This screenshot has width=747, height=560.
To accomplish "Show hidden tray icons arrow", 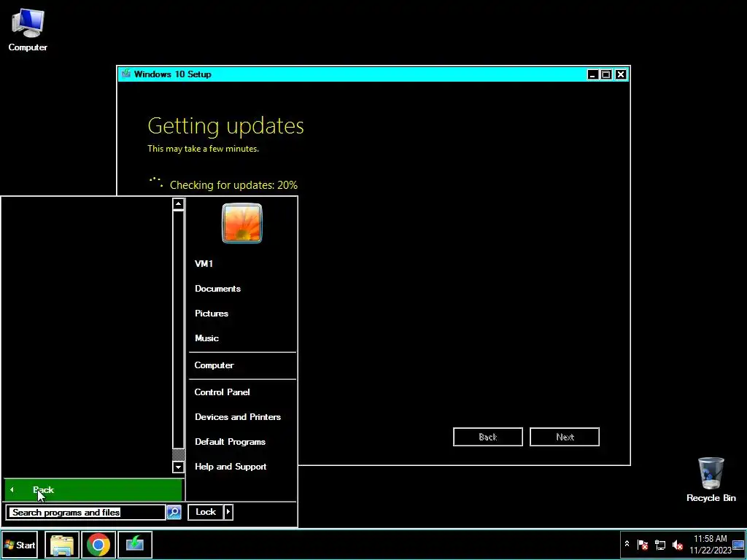I will pyautogui.click(x=627, y=544).
